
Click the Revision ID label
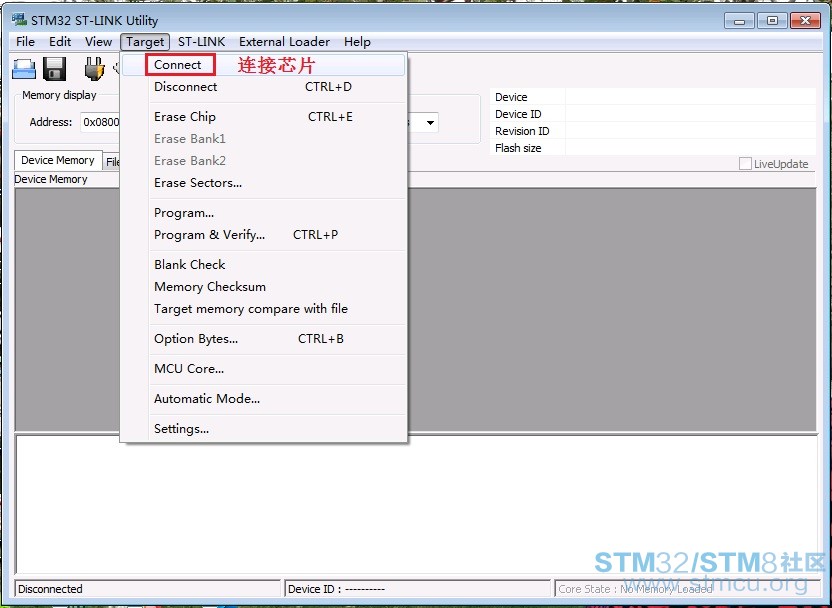point(522,131)
